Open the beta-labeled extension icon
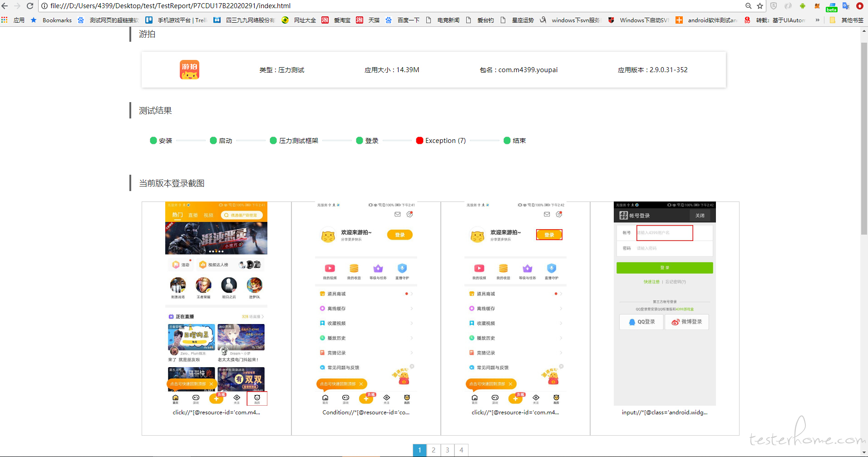868x457 pixels. click(x=832, y=6)
